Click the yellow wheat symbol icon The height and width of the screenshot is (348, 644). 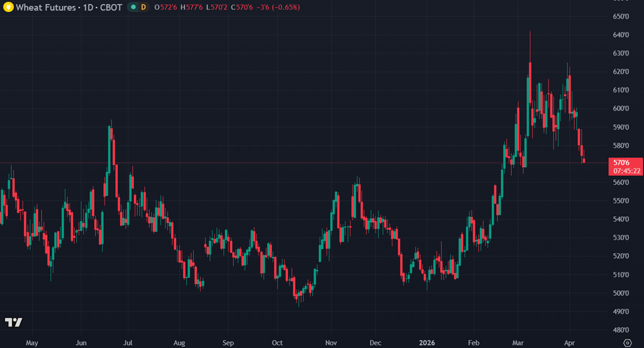(x=8, y=7)
